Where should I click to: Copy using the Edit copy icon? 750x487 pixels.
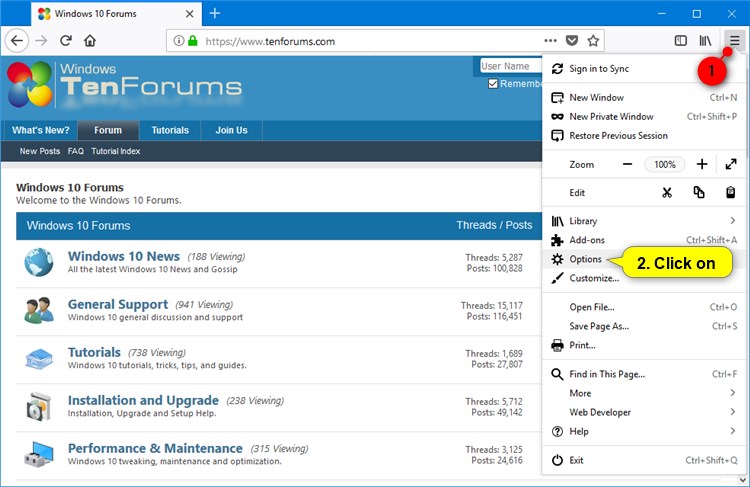point(699,192)
